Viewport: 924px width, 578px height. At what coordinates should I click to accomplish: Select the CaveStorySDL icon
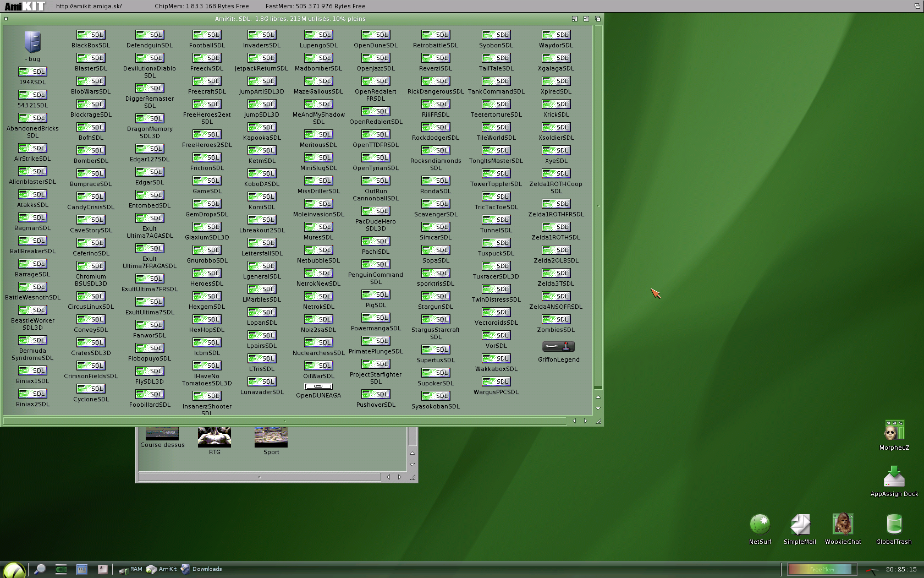91,220
